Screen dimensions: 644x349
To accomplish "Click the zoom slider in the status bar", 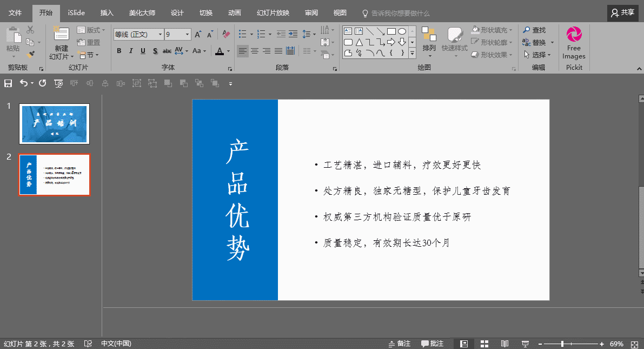I will coord(562,344).
